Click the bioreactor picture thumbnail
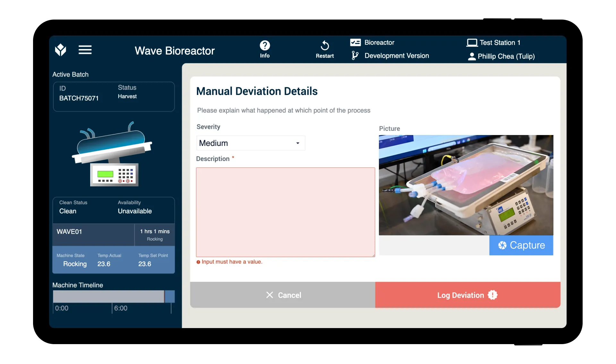Image resolution: width=616 pixels, height=364 pixels. pos(466,185)
